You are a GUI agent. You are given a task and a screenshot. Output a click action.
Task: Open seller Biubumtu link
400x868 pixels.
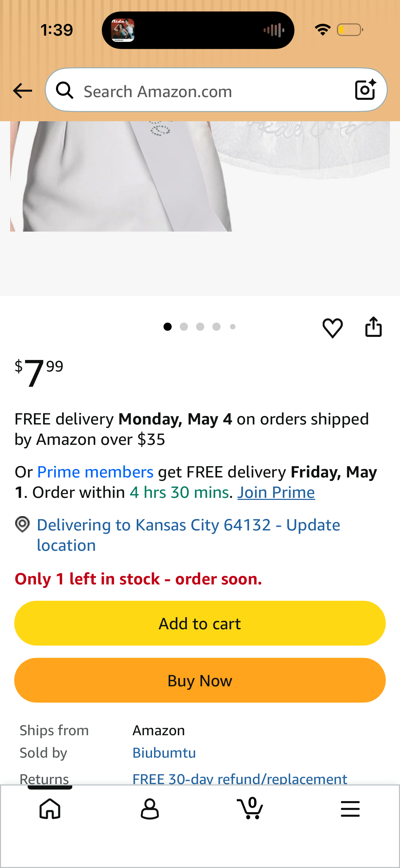(164, 753)
